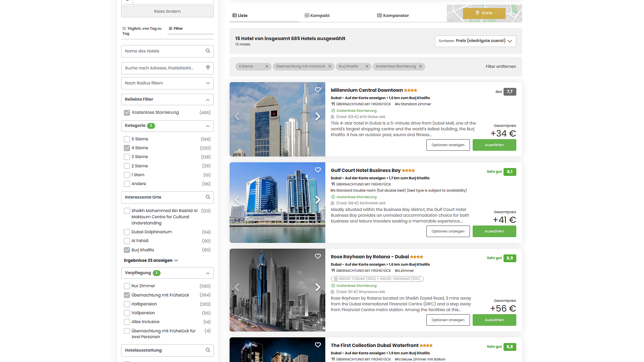The height and width of the screenshot is (362, 644).
Task: Click location pin icon in address search
Action: point(208,68)
